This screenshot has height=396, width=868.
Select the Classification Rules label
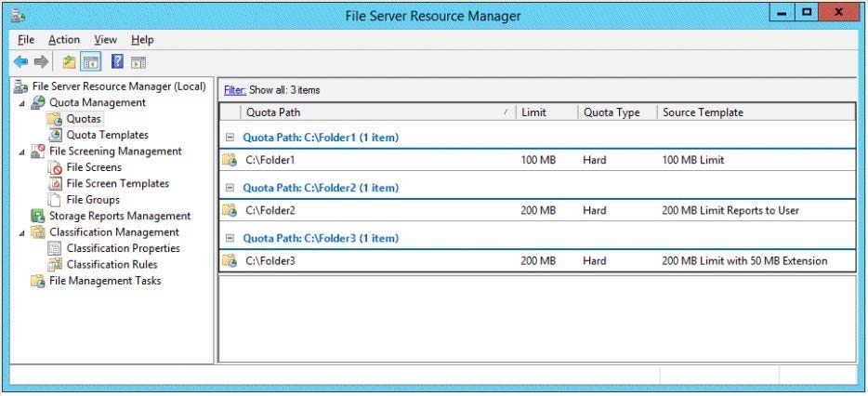click(x=112, y=264)
